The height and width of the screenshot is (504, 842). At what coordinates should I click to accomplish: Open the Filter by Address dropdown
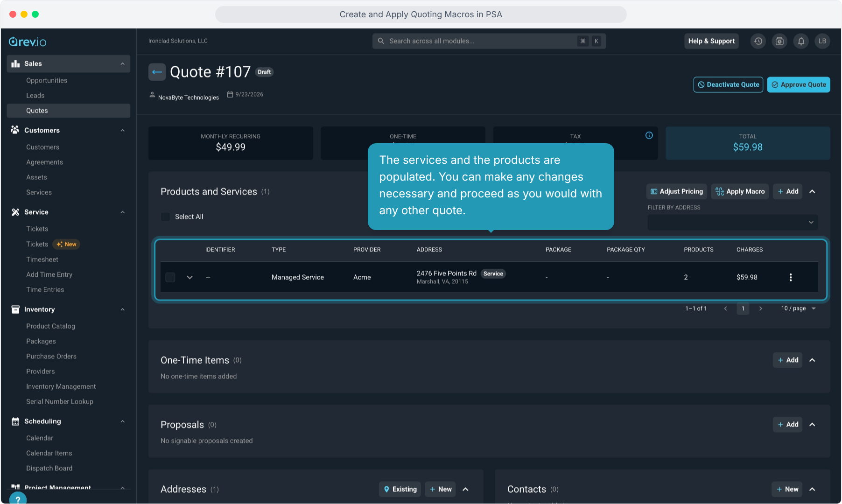(732, 222)
